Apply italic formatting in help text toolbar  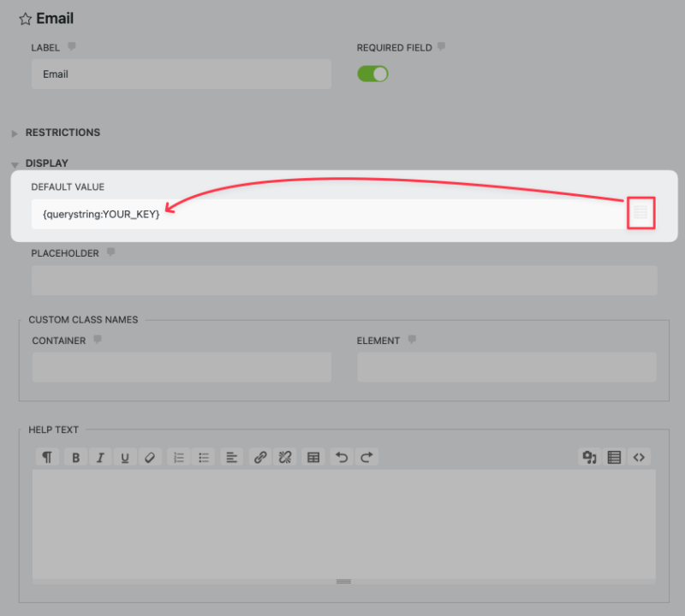100,457
